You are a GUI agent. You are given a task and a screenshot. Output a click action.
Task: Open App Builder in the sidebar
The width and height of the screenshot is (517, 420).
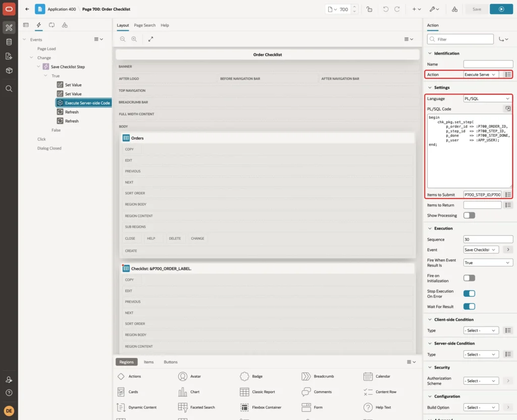(9, 28)
